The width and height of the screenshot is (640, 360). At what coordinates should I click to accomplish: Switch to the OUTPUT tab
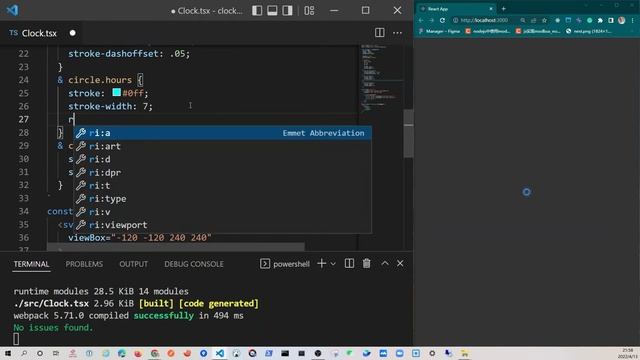(x=133, y=264)
